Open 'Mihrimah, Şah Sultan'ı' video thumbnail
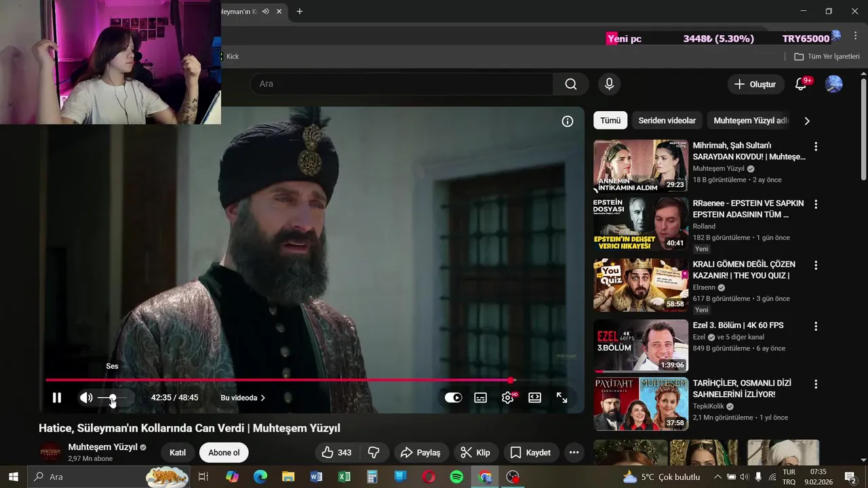Image resolution: width=868 pixels, height=488 pixels. (x=641, y=166)
